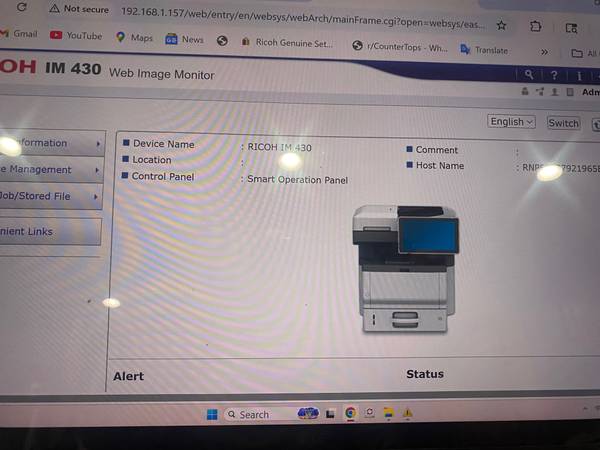Click the printer image thumbnail
Screen dimensions: 600x450
pyautogui.click(x=405, y=269)
